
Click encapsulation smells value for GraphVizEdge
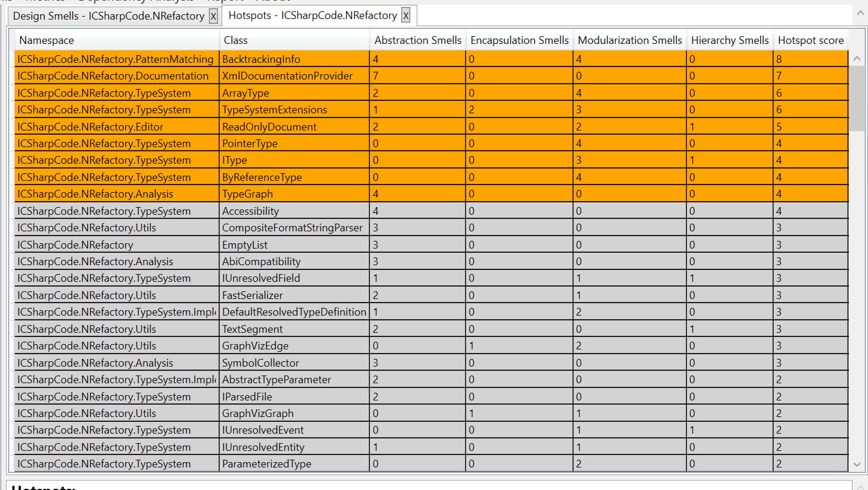tap(519, 346)
